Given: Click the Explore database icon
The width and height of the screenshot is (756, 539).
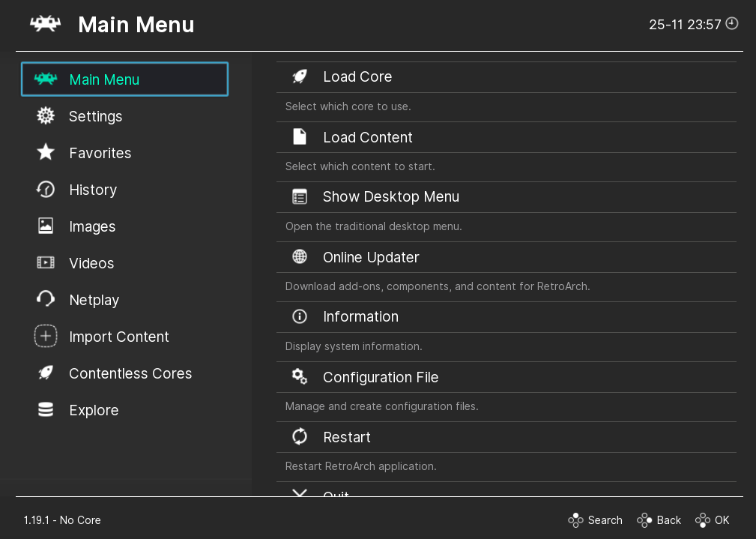Looking at the screenshot, I should click(46, 410).
